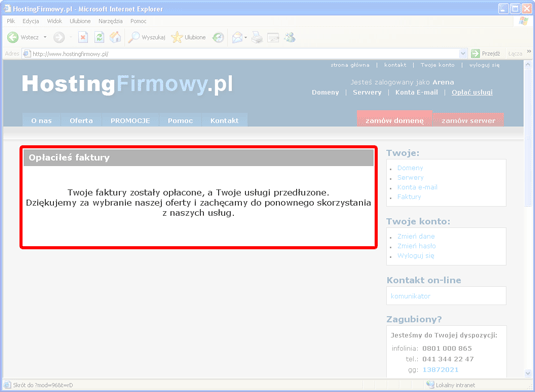Open back button history dropdown arrow
The width and height of the screenshot is (535, 392).
(45, 37)
